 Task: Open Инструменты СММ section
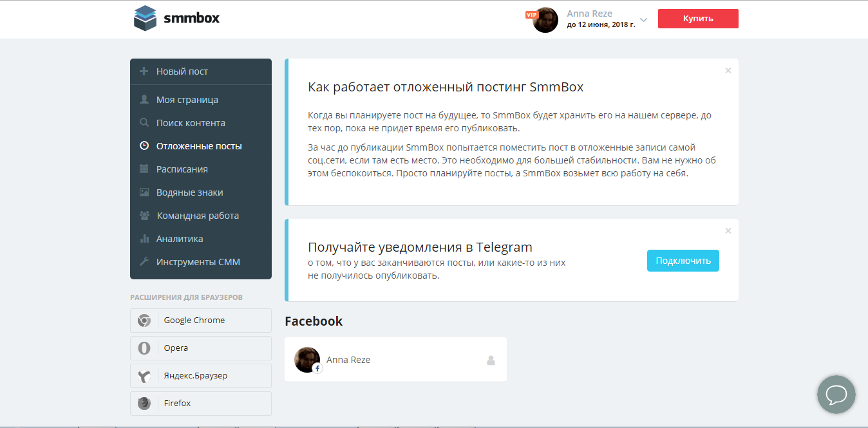201,262
